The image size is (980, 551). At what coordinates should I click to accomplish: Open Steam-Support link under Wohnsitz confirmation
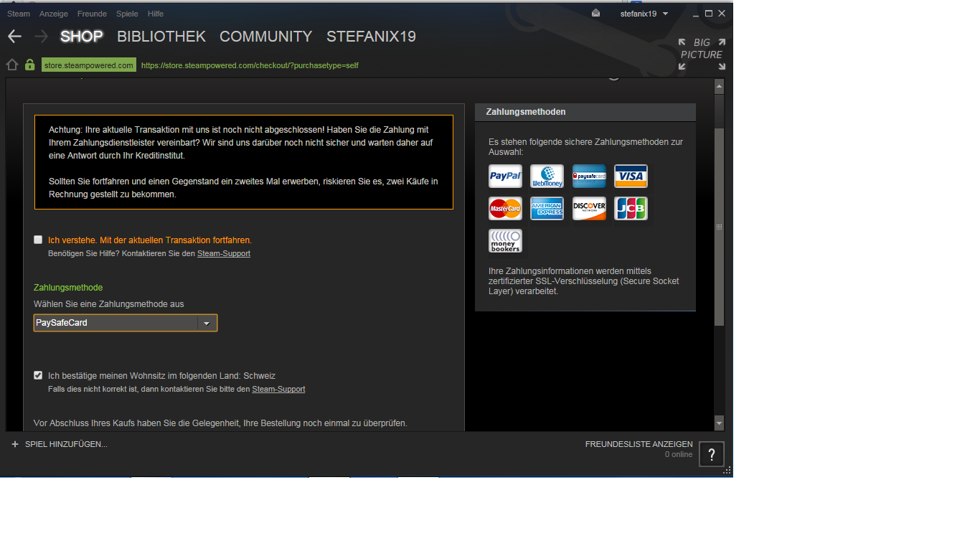click(278, 389)
